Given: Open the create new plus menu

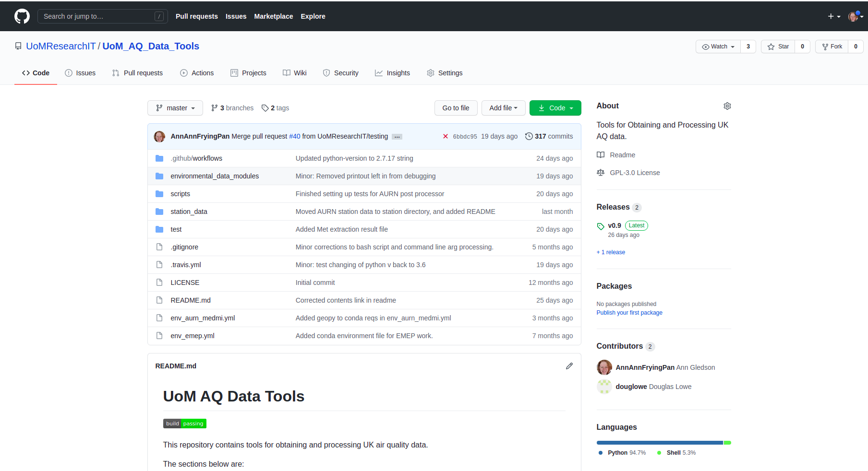Looking at the screenshot, I should (x=834, y=16).
